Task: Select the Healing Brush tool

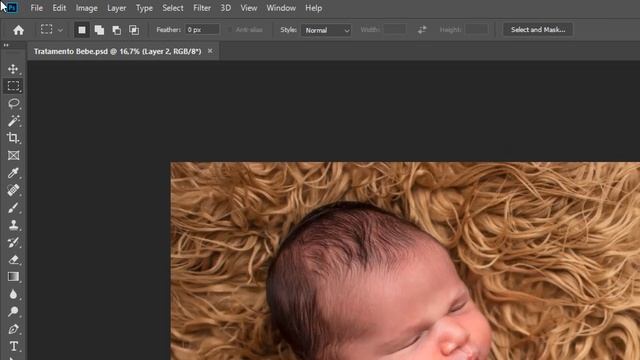Action: 13,190
